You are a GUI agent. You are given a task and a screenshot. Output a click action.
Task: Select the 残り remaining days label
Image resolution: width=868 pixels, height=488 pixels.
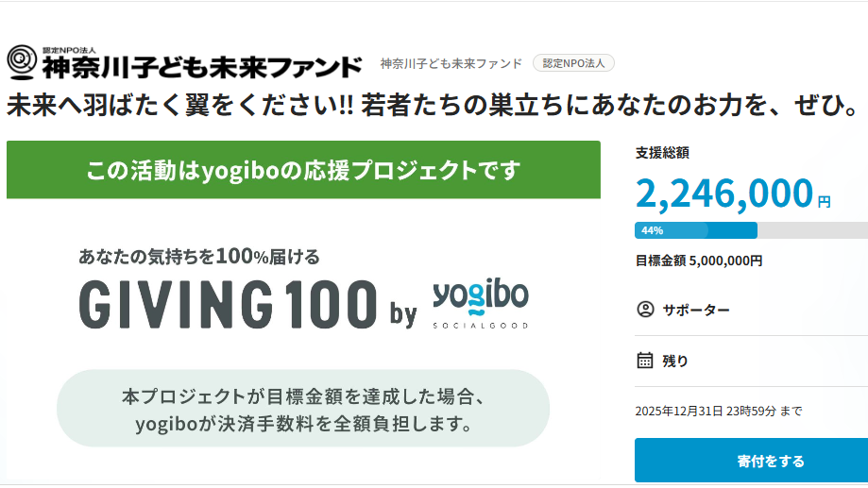[x=675, y=361]
